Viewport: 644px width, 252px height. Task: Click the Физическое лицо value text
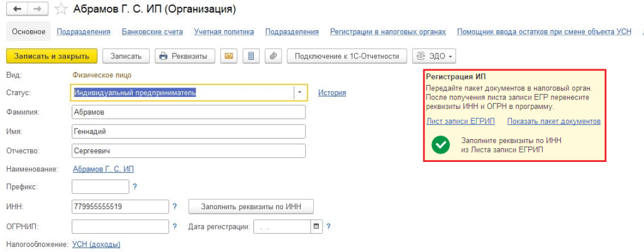pyautogui.click(x=103, y=75)
